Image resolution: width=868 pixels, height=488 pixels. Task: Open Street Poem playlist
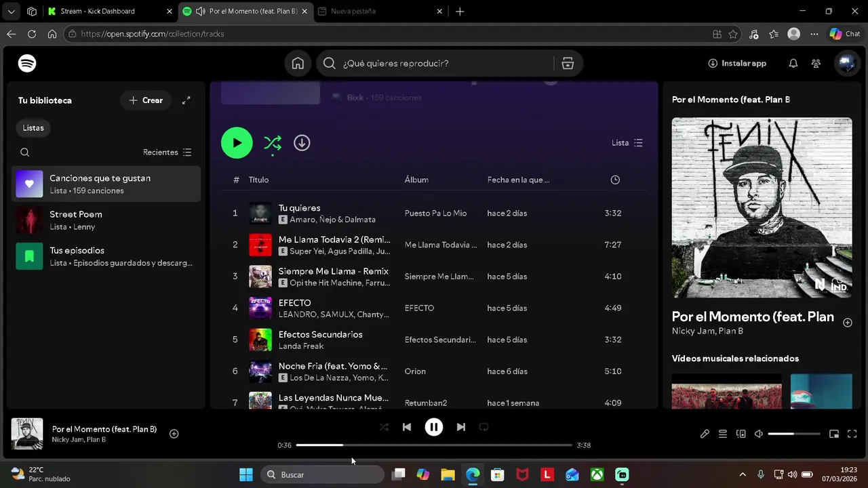(106, 220)
